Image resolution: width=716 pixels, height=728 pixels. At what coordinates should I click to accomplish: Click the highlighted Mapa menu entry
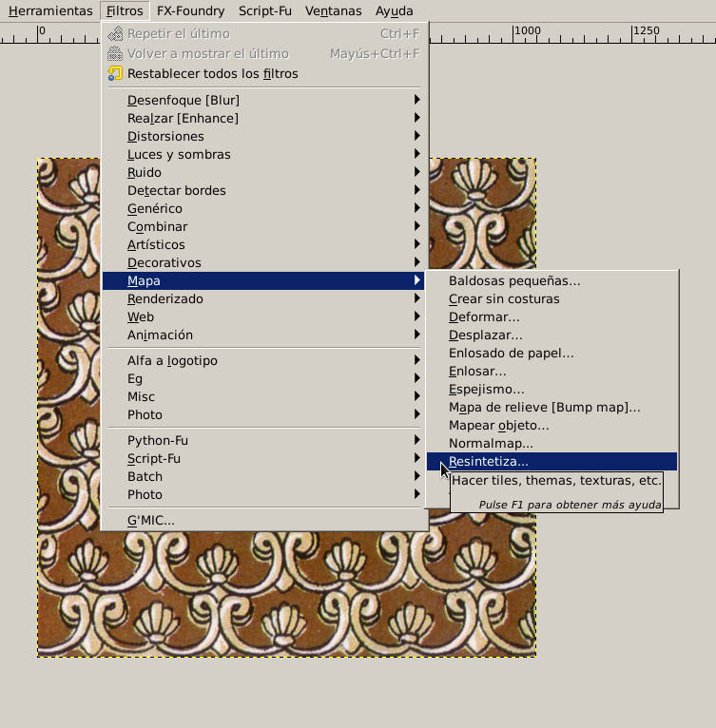(263, 281)
